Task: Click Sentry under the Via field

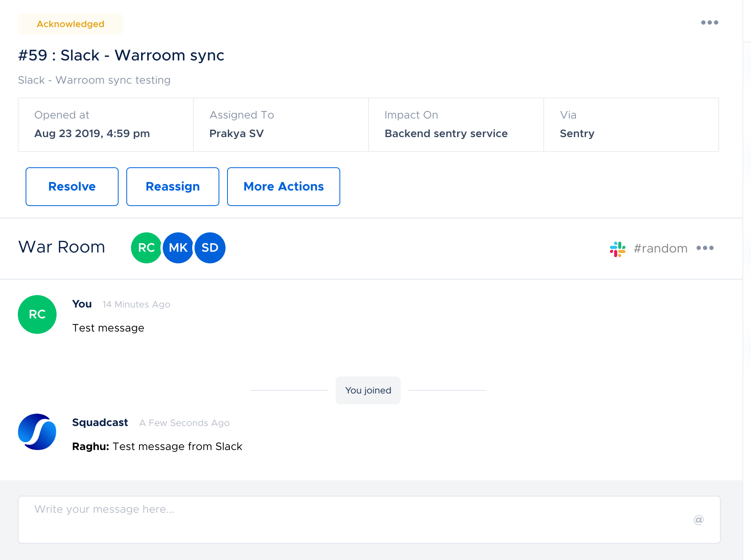Action: pos(577,134)
